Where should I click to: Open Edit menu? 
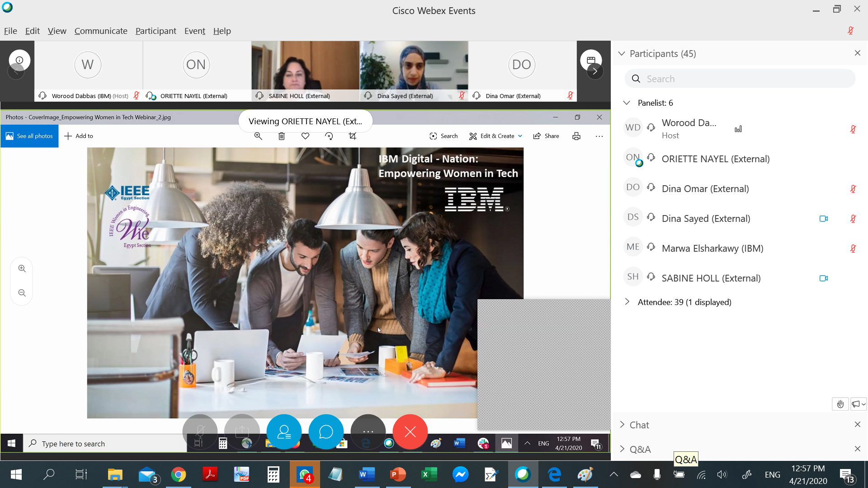coord(33,31)
